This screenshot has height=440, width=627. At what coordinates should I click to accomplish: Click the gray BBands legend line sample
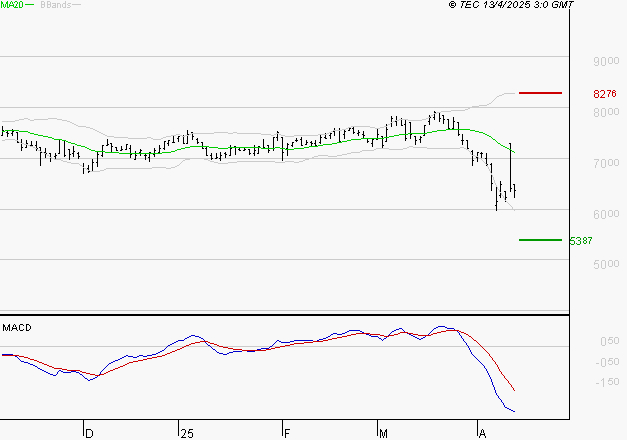(x=78, y=6)
